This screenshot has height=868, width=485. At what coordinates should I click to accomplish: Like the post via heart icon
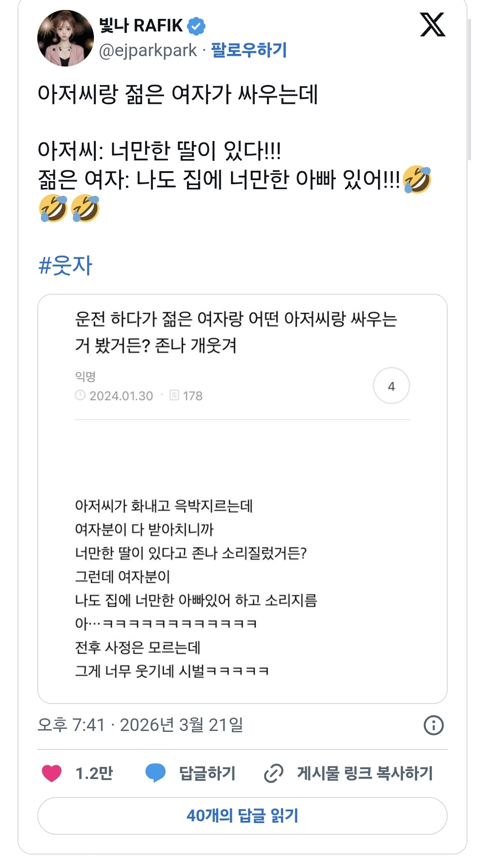(x=52, y=773)
